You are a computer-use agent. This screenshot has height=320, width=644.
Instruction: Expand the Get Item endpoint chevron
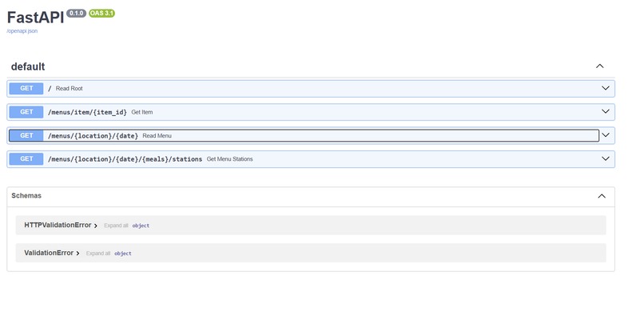(606, 111)
